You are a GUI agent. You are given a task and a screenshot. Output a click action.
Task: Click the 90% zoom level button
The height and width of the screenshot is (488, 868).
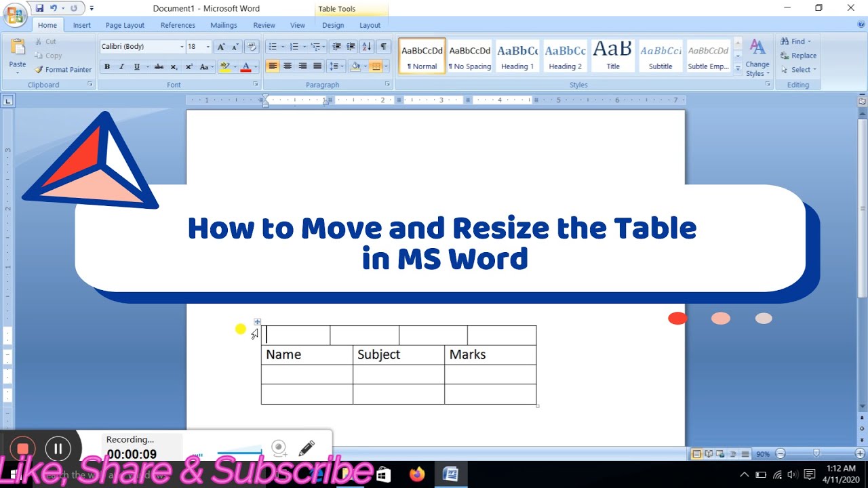pyautogui.click(x=763, y=453)
